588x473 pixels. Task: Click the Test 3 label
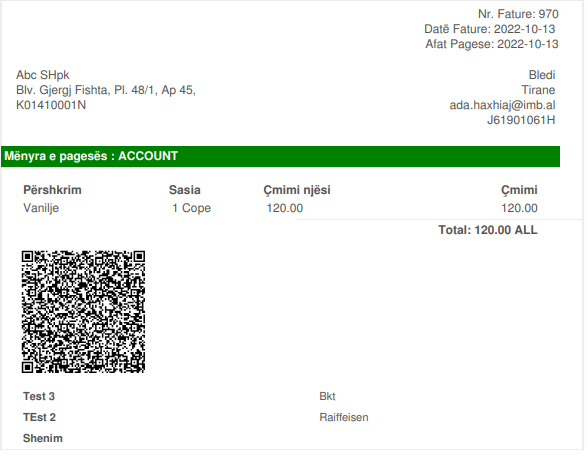coord(39,396)
